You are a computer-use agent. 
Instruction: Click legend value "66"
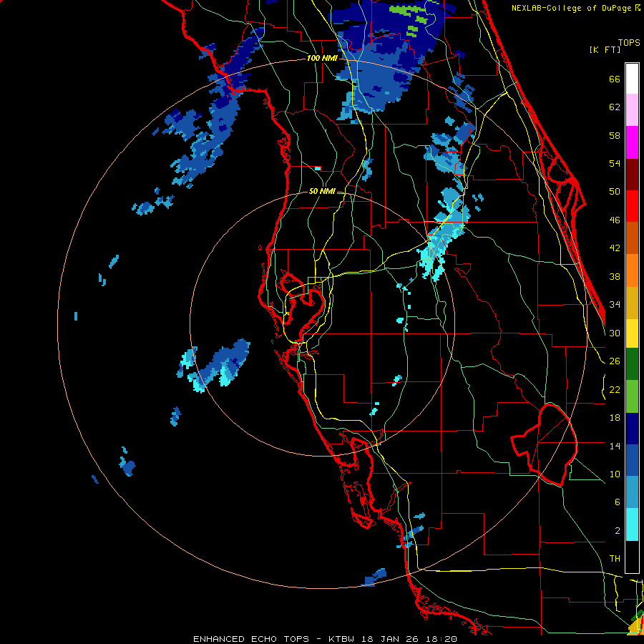tap(615, 79)
